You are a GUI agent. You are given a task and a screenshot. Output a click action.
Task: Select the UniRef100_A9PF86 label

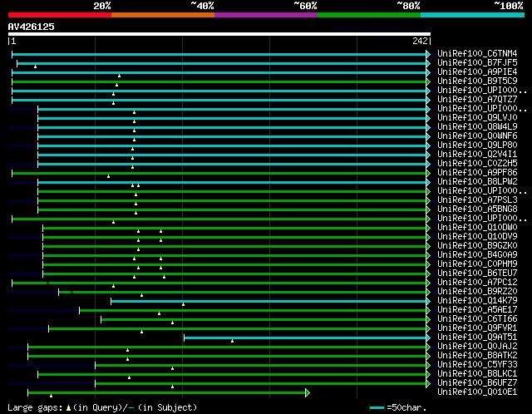(x=477, y=173)
